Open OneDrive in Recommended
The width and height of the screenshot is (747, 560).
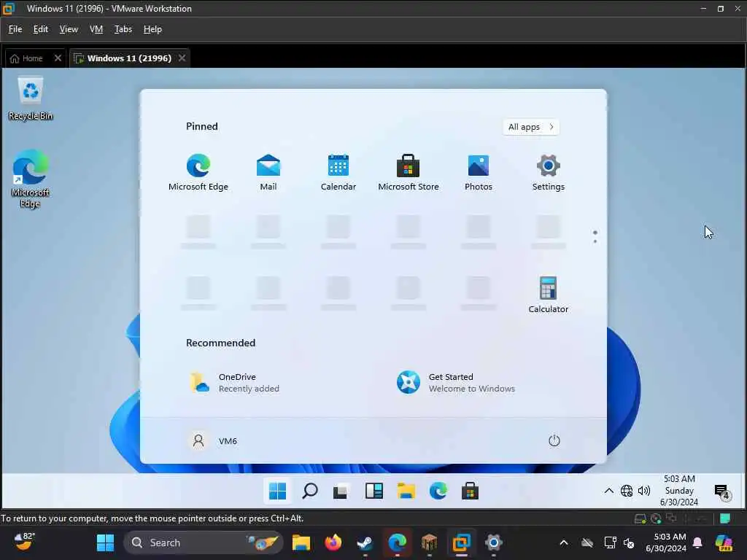(x=236, y=382)
